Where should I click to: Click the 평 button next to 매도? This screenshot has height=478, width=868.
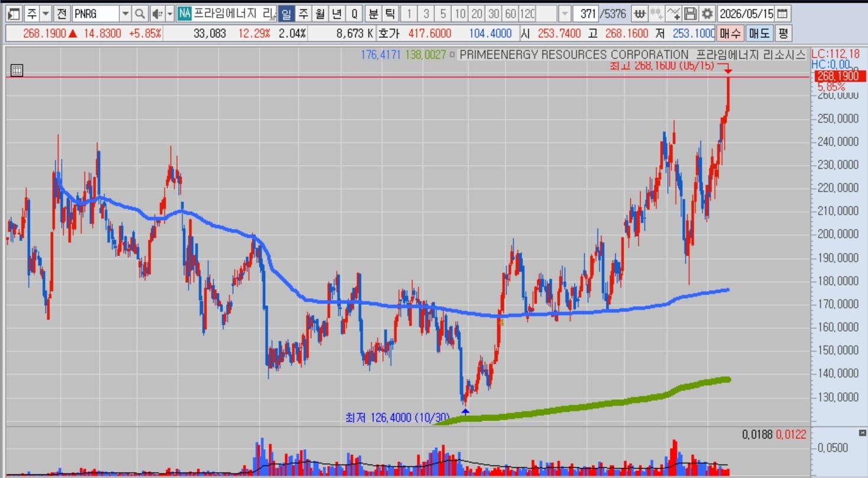(783, 33)
